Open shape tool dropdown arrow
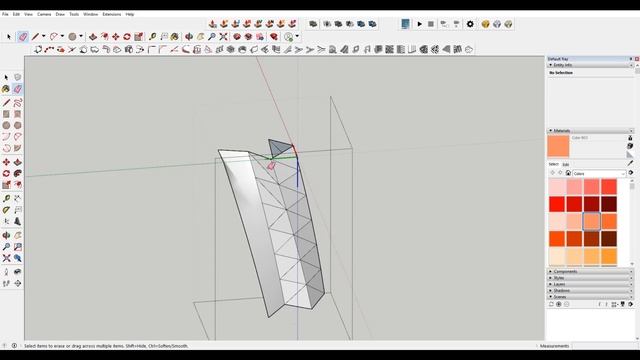 tap(81, 36)
